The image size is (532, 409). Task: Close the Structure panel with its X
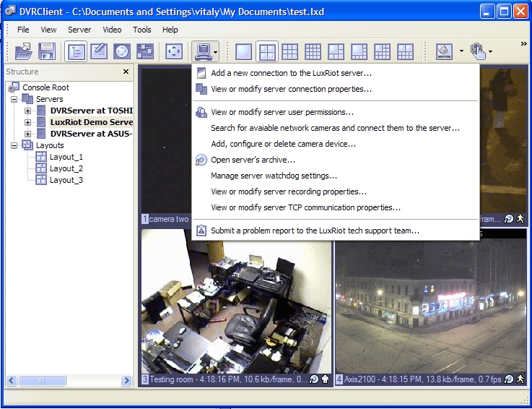tap(126, 72)
